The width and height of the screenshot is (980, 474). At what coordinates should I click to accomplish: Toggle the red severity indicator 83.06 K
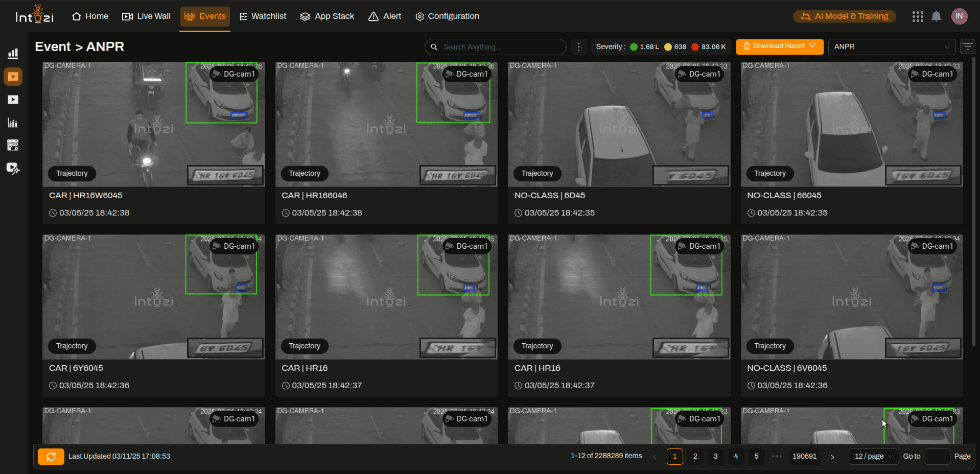click(x=708, y=47)
